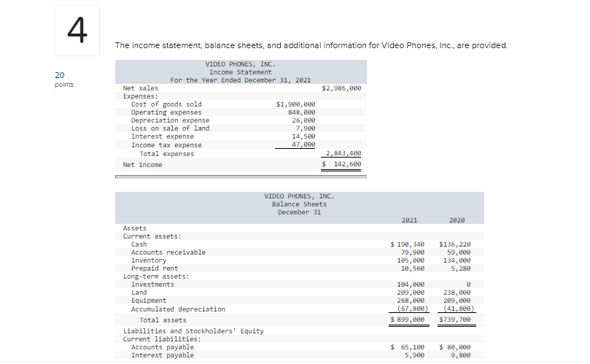Select 2021 Interest payable value 5,900
The height and width of the screenshot is (364, 590).
tap(415, 355)
